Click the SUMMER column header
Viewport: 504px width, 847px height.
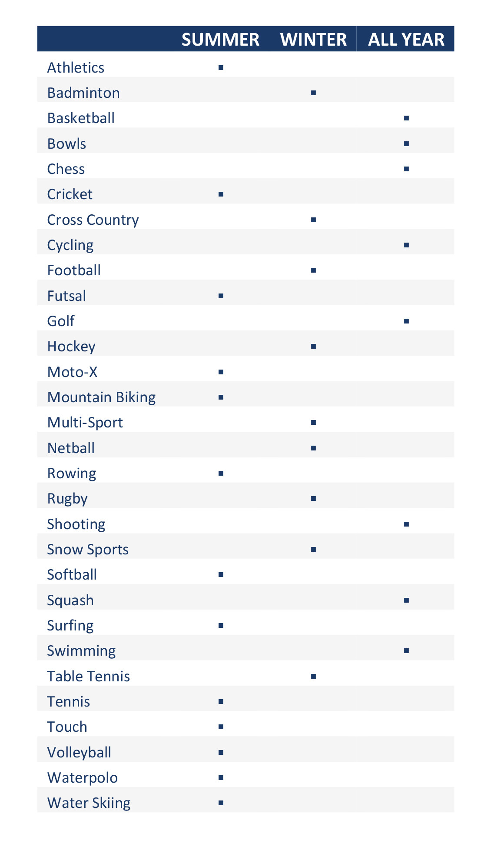tap(220, 40)
